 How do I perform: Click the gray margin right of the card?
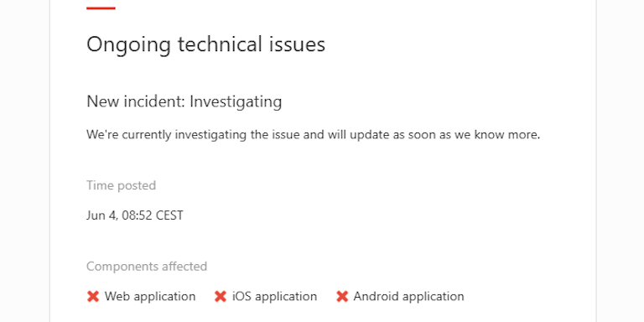621,161
